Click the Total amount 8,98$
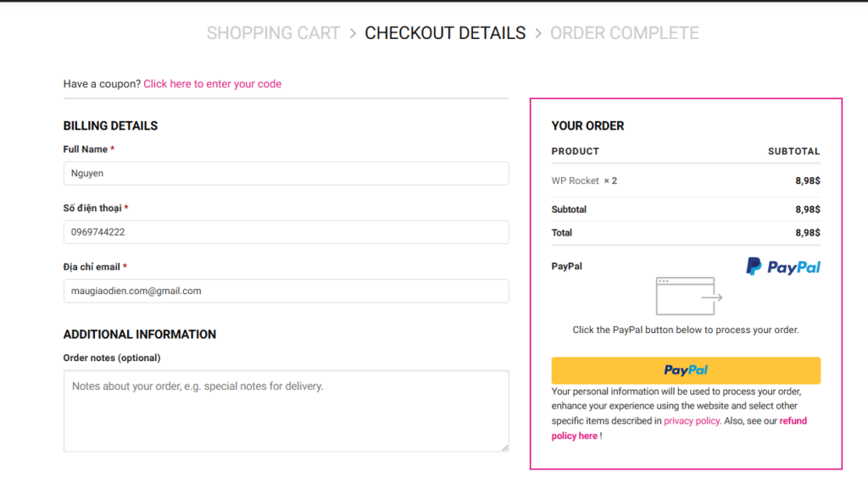 pyautogui.click(x=807, y=233)
